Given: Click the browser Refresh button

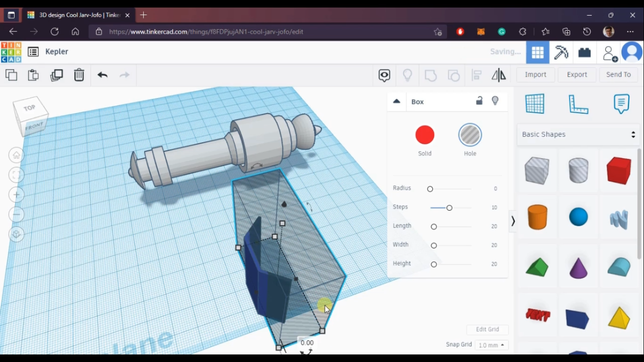Looking at the screenshot, I should coord(55,32).
